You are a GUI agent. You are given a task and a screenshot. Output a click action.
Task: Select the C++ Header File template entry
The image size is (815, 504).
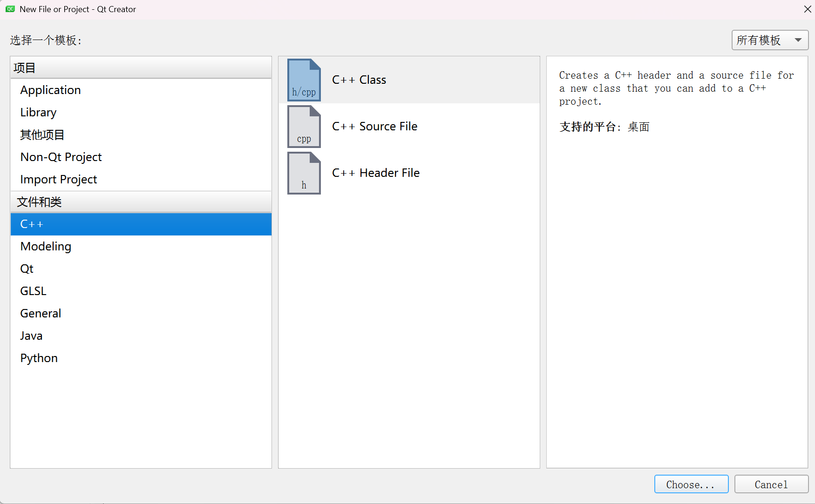click(375, 173)
